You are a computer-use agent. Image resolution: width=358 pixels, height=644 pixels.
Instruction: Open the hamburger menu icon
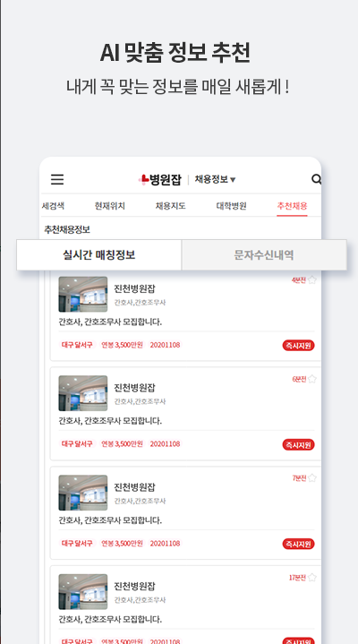tap(57, 179)
